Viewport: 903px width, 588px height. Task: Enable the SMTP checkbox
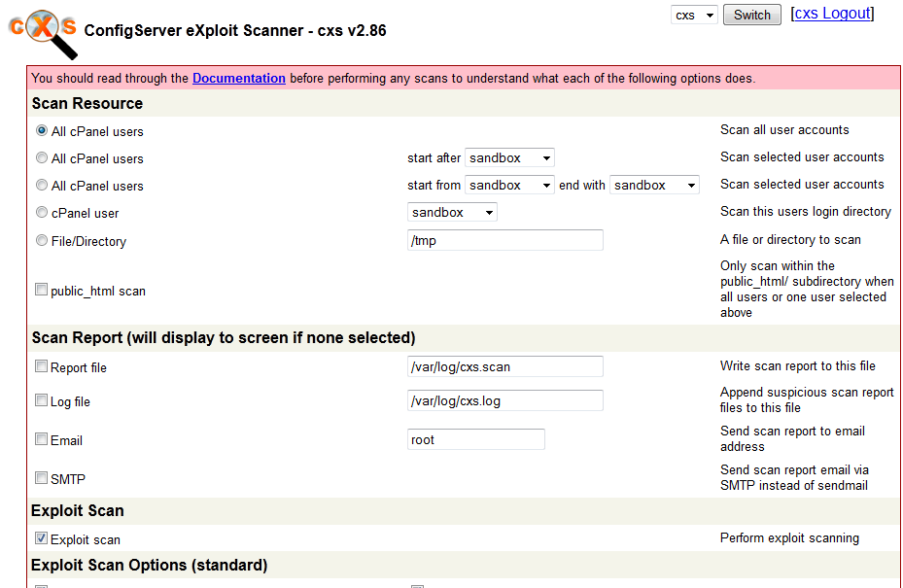(x=41, y=478)
